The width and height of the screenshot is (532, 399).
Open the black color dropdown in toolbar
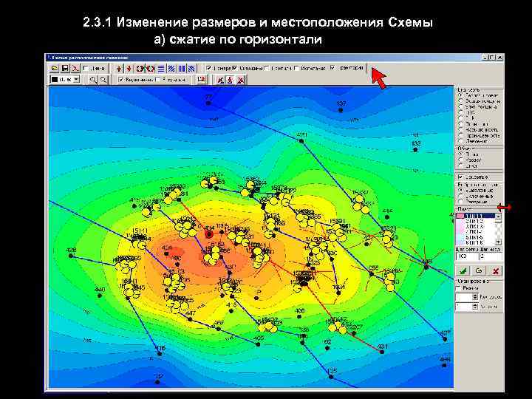(76, 80)
